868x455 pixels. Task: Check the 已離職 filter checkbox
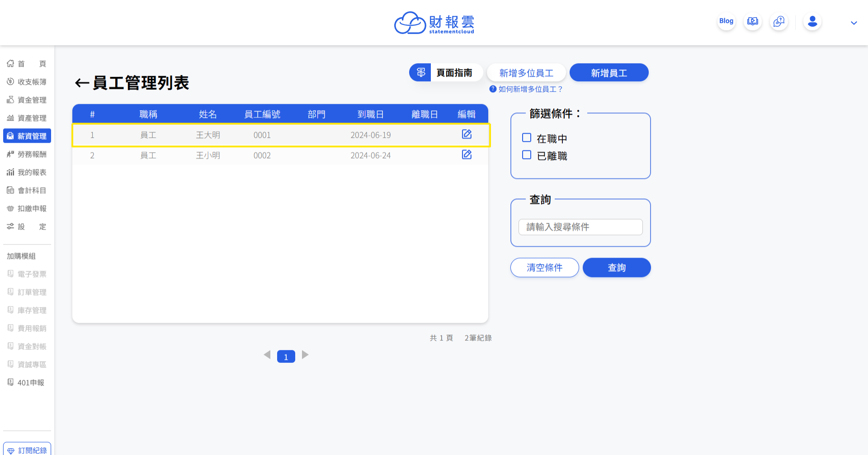(527, 155)
